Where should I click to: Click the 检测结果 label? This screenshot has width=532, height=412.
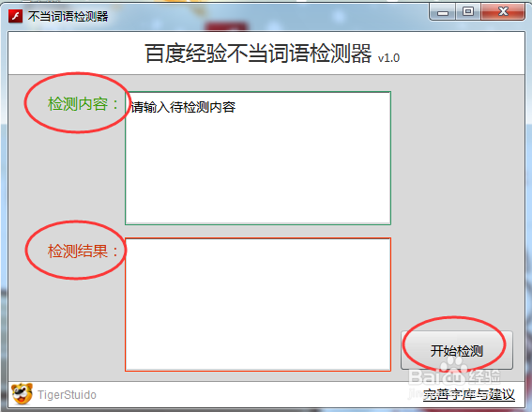coord(83,252)
